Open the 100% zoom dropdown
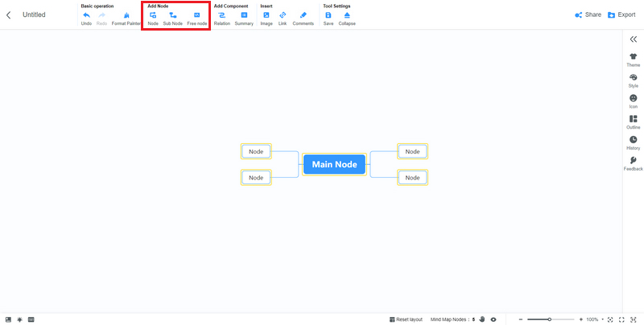The height and width of the screenshot is (325, 644). [595, 319]
